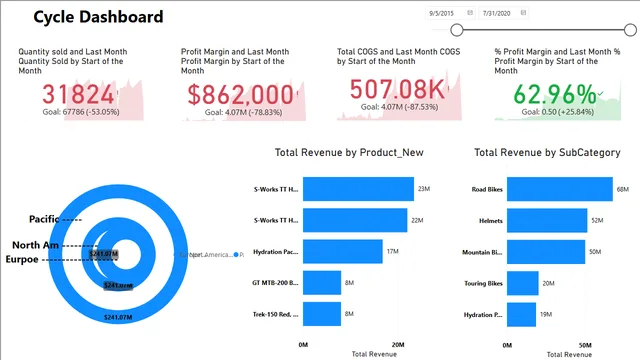
Task: Click the 'Cycle Dashboard' title
Action: (98, 17)
